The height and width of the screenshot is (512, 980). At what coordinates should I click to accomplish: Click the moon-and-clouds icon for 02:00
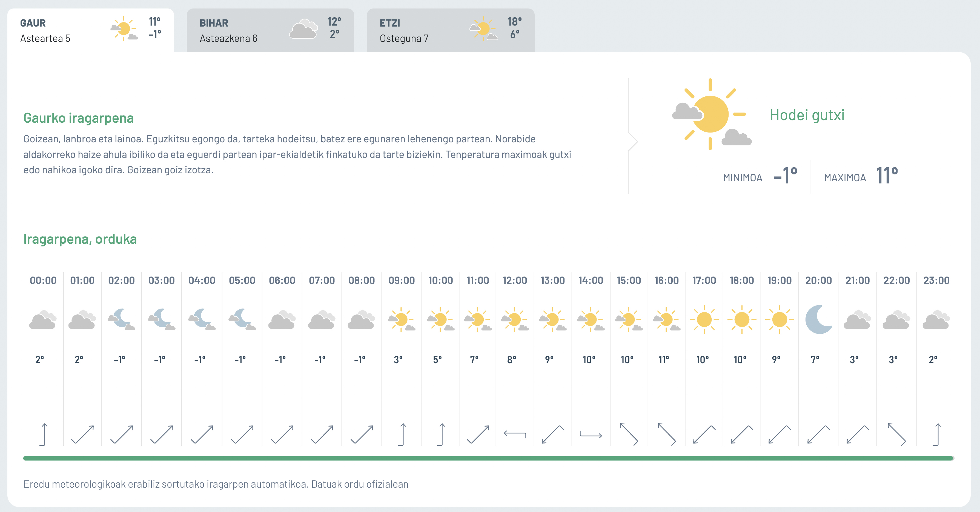pos(121,319)
